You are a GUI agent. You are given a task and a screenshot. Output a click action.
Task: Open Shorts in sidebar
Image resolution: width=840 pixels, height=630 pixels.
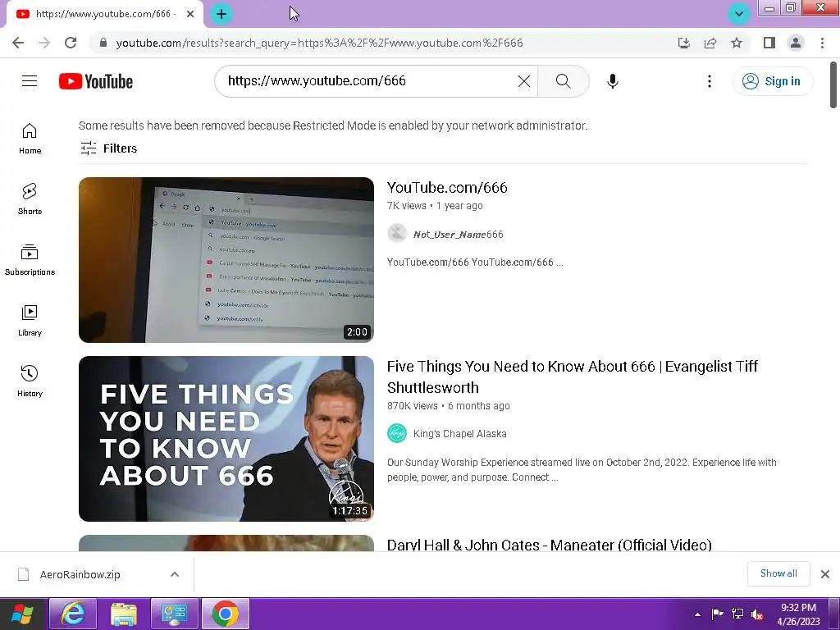30,199
